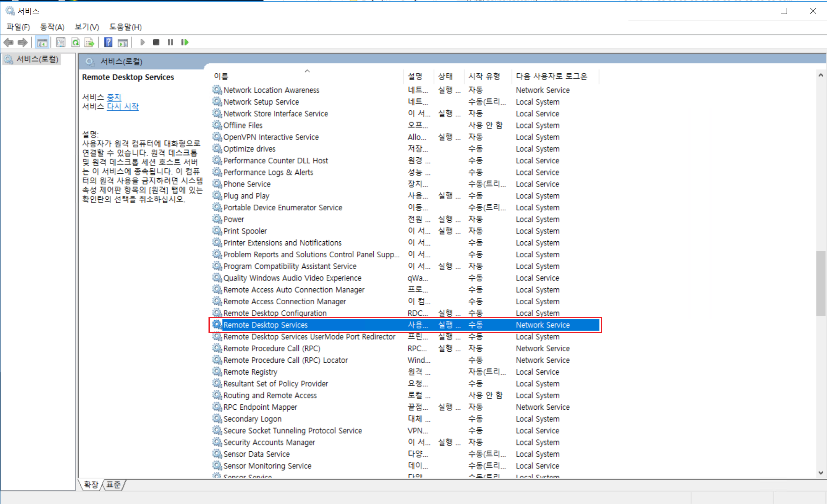
Task: Open Properties from the toolbar icon
Action: click(x=61, y=42)
